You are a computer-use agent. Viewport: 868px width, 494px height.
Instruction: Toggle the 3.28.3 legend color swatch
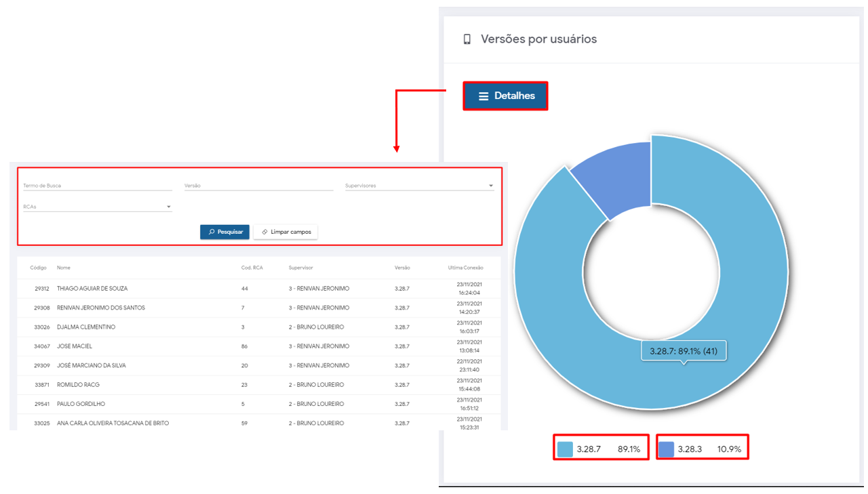click(x=667, y=449)
